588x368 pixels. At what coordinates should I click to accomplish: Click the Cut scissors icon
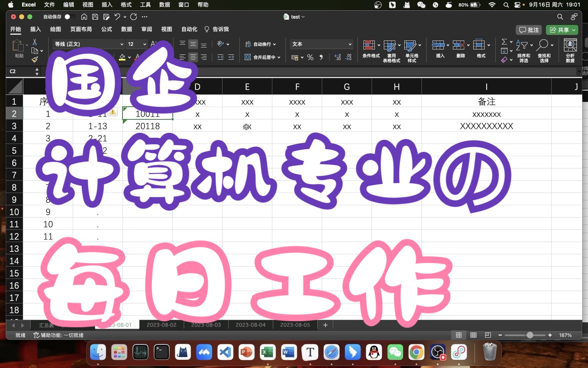pyautogui.click(x=35, y=42)
